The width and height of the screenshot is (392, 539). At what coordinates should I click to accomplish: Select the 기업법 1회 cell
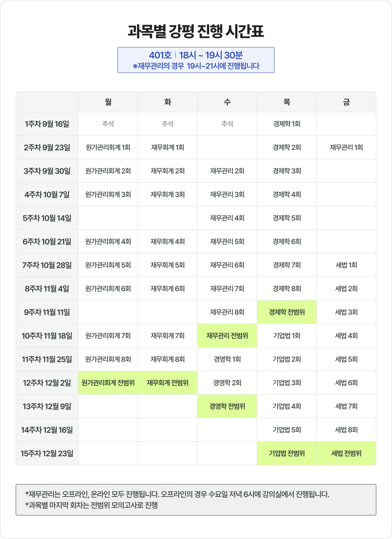pos(287,336)
